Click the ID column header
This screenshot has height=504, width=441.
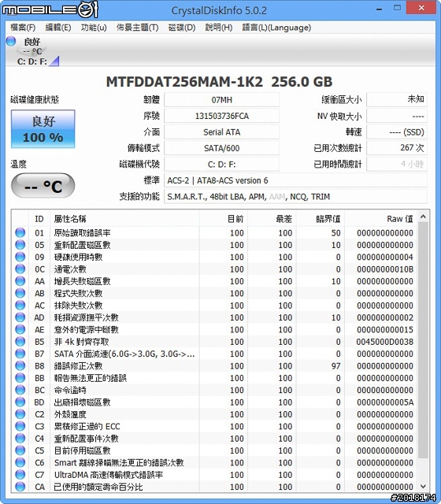pos(39,219)
